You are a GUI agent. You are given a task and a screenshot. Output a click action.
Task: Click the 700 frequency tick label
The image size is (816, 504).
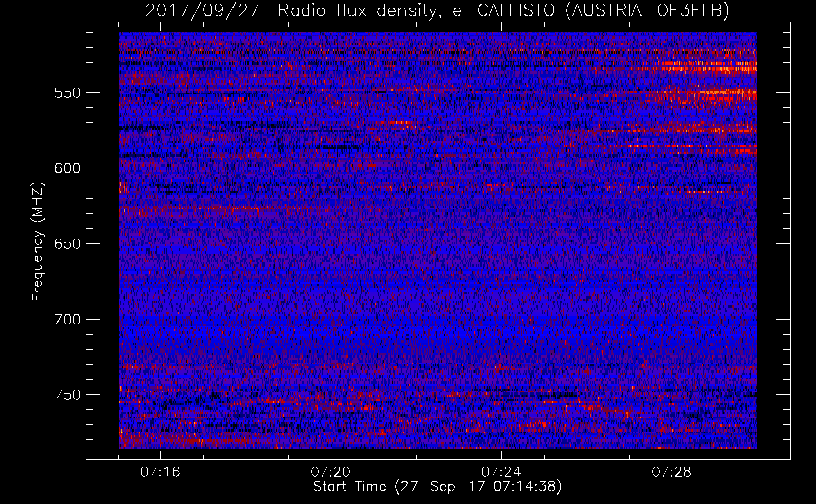click(x=68, y=320)
